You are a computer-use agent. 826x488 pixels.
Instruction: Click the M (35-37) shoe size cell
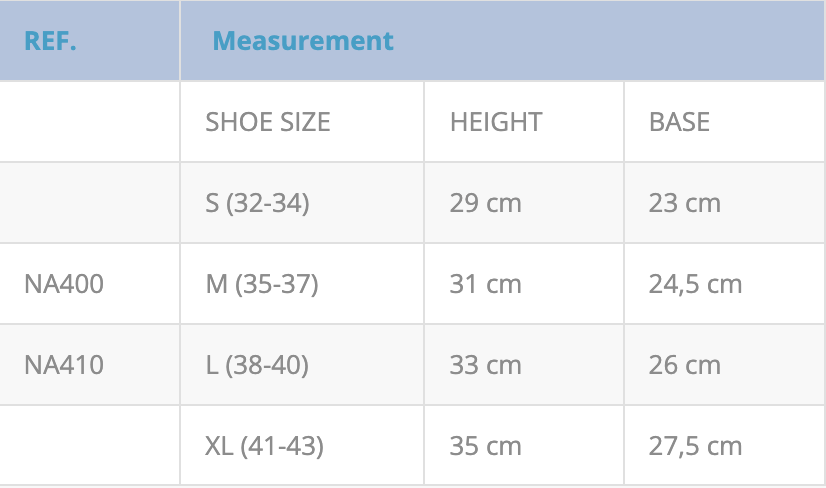[261, 284]
